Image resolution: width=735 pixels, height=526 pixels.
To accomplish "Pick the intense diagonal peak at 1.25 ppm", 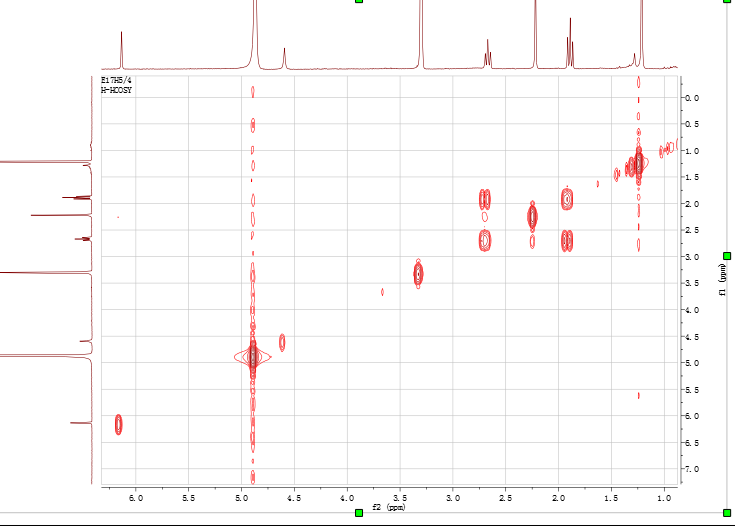I will point(638,164).
